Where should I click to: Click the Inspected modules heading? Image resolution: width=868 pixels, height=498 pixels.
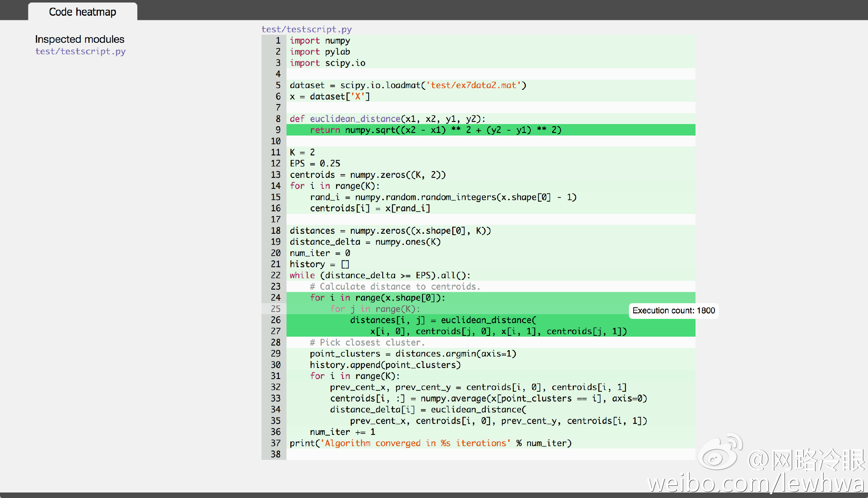[80, 39]
